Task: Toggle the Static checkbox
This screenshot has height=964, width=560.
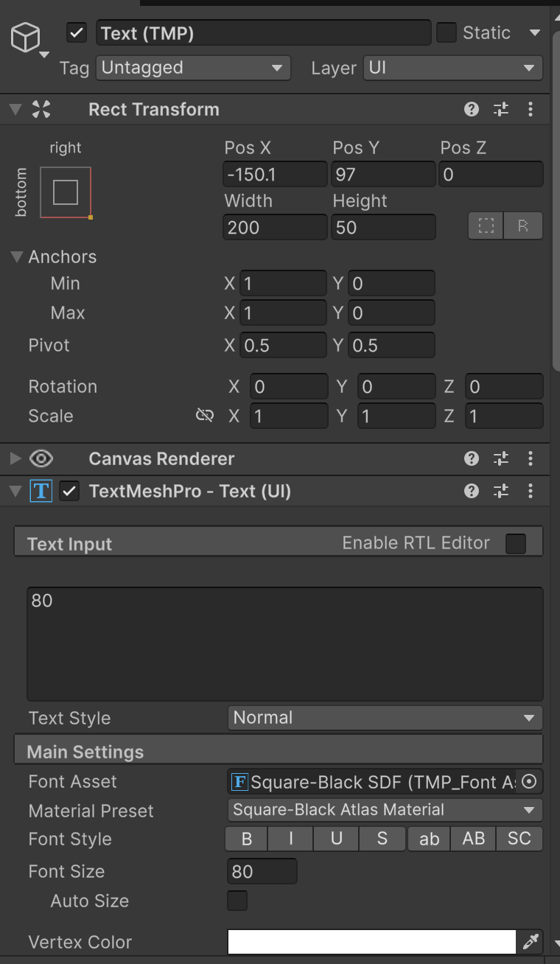Action: pos(447,33)
